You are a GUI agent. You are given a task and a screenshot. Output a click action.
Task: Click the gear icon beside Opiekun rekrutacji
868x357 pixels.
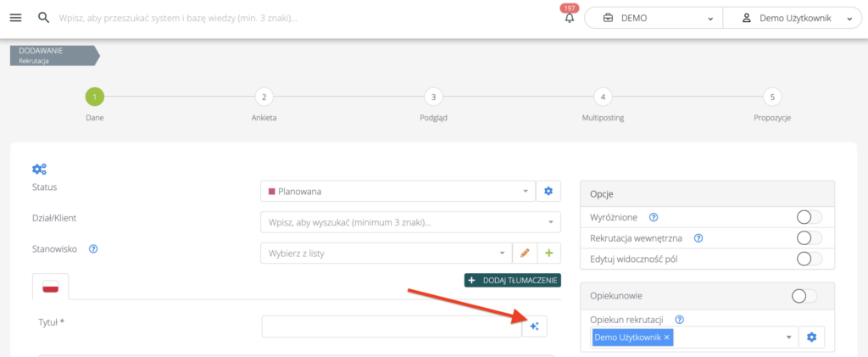[811, 337]
